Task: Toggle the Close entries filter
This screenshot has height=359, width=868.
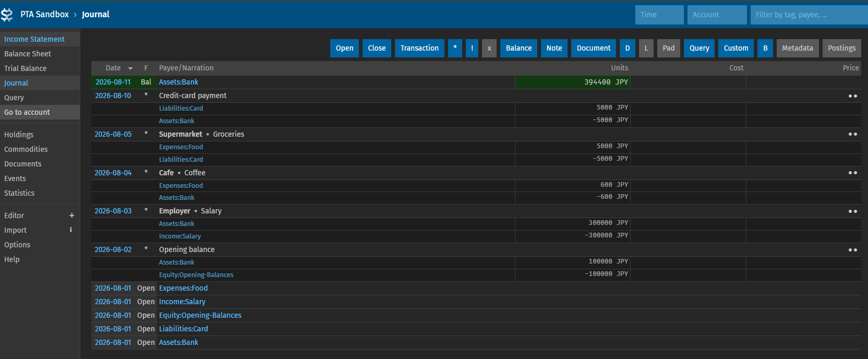Action: [x=377, y=48]
